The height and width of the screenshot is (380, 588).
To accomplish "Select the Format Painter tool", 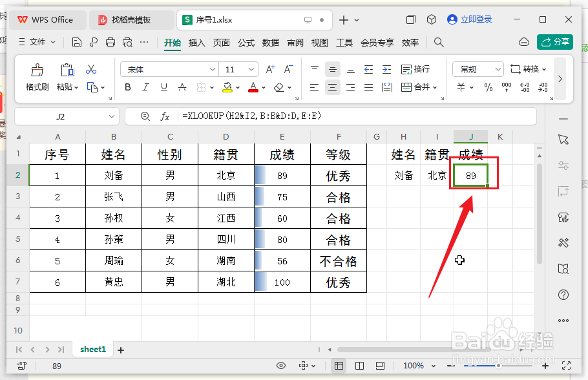I will point(37,76).
